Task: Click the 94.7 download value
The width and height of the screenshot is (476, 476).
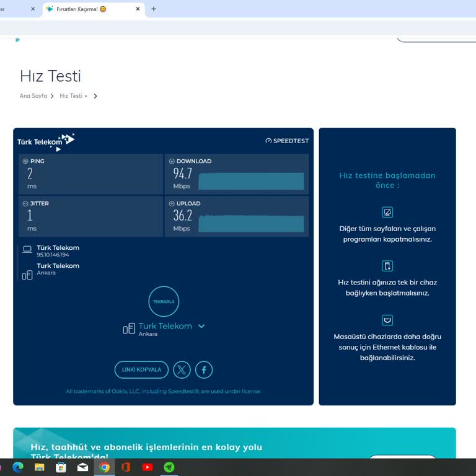Action: (x=182, y=174)
